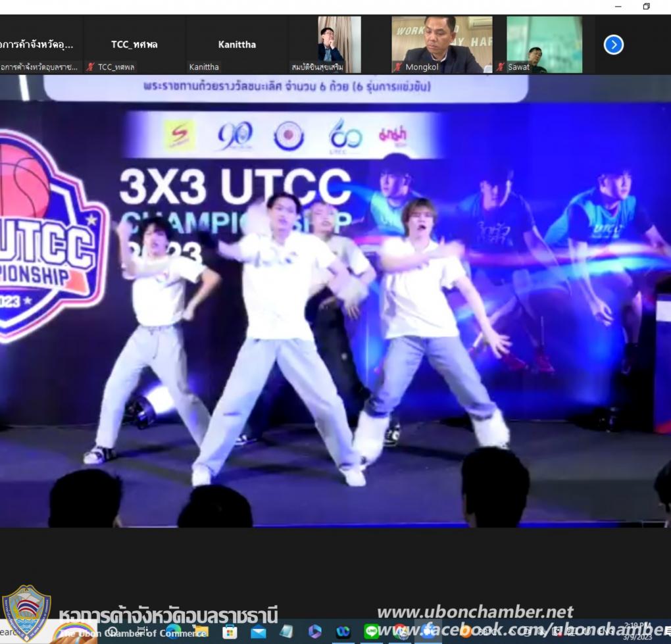Viewport: 671px width, 644px height.
Task: Minimize the meeting window
Action: tap(618, 7)
